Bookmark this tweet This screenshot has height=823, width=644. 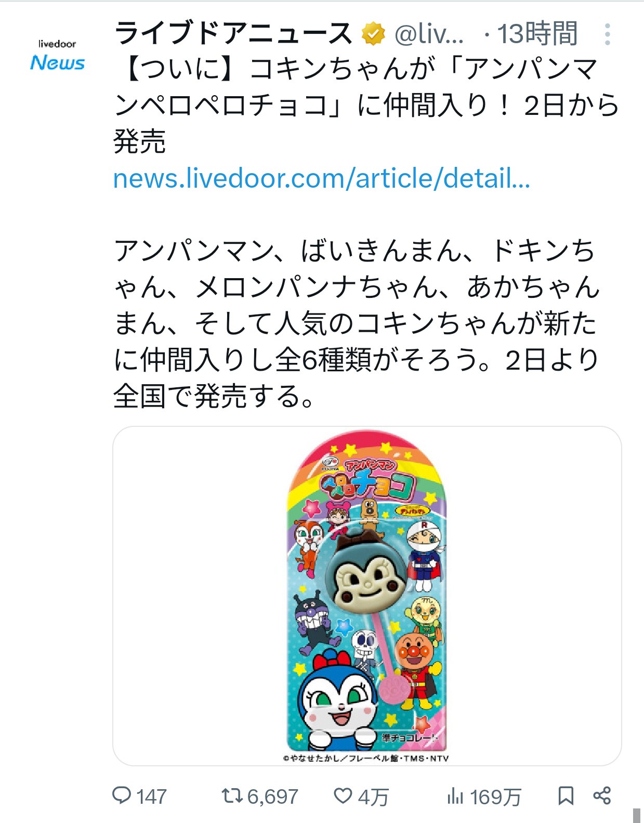click(x=566, y=795)
